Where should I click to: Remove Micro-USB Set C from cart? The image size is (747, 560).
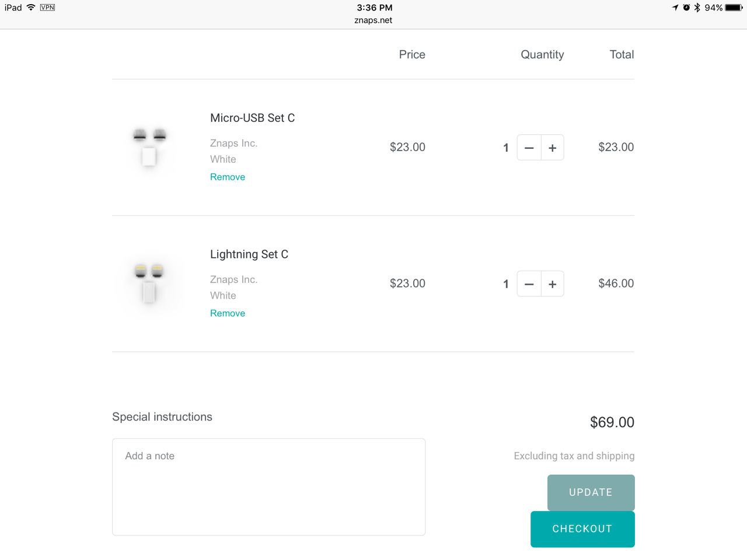click(228, 177)
